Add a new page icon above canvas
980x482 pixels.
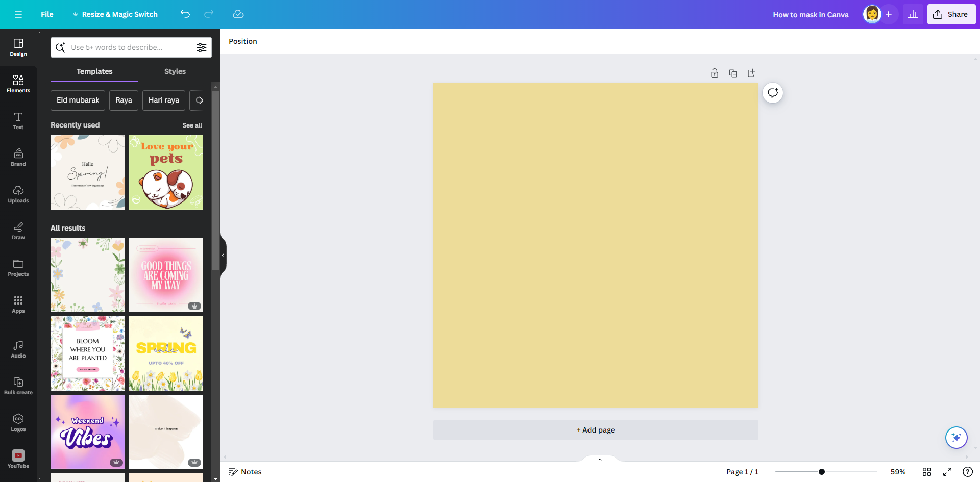[751, 73]
